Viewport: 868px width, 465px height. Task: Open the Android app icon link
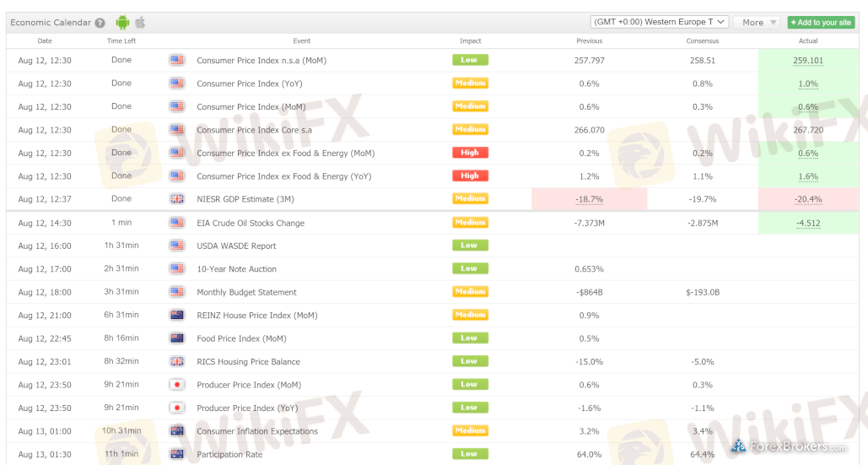tap(123, 23)
